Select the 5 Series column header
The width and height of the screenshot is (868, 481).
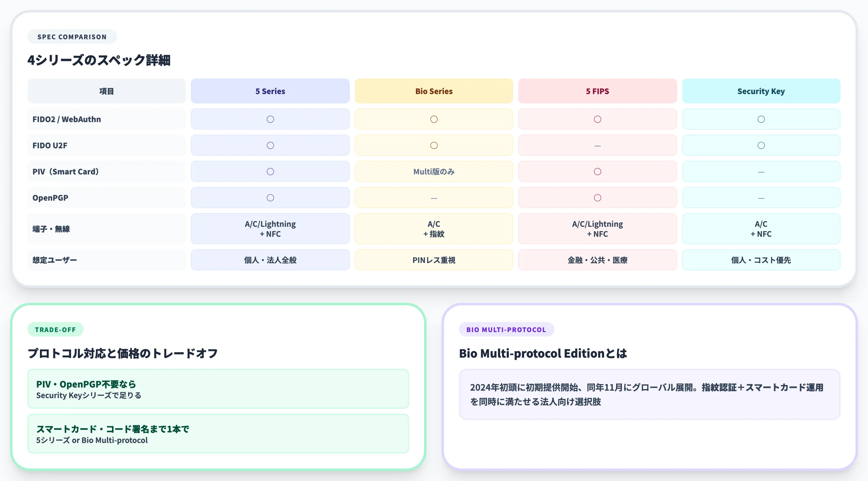270,91
